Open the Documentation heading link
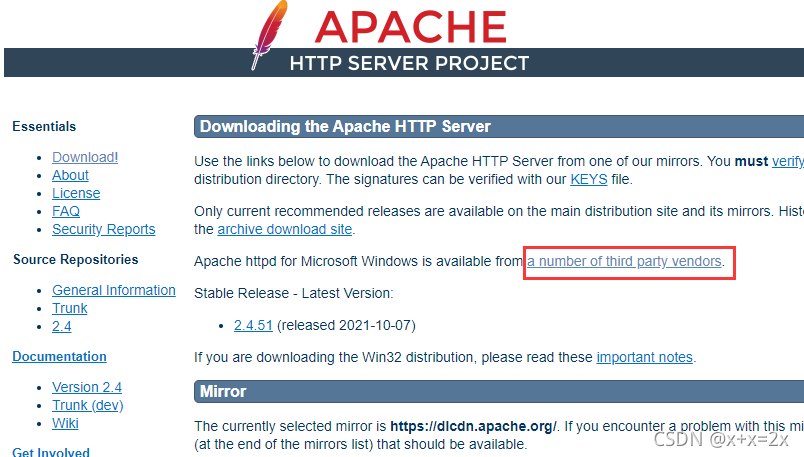 tap(59, 356)
